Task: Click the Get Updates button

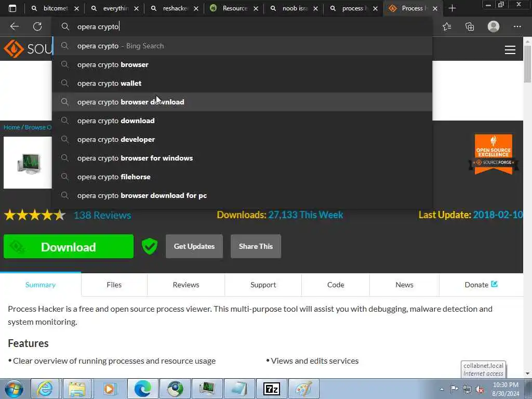Action: 194,246
